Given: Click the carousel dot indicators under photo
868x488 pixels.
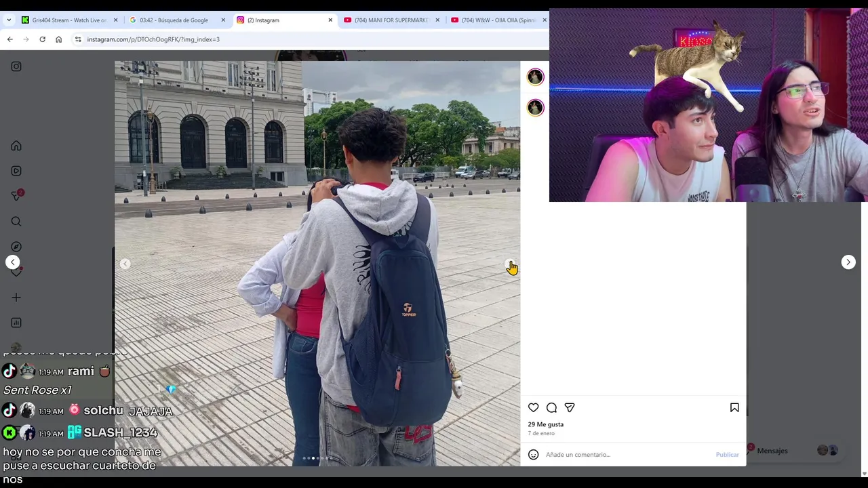Looking at the screenshot, I should (316, 458).
